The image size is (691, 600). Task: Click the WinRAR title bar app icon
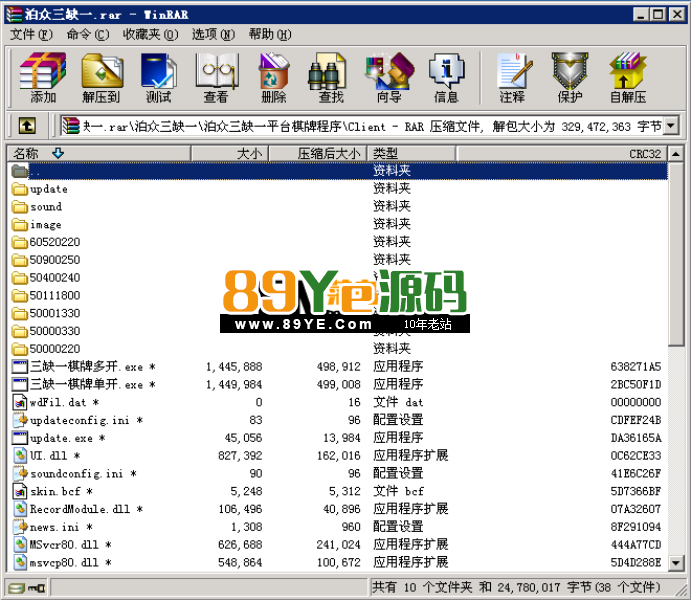14,15
